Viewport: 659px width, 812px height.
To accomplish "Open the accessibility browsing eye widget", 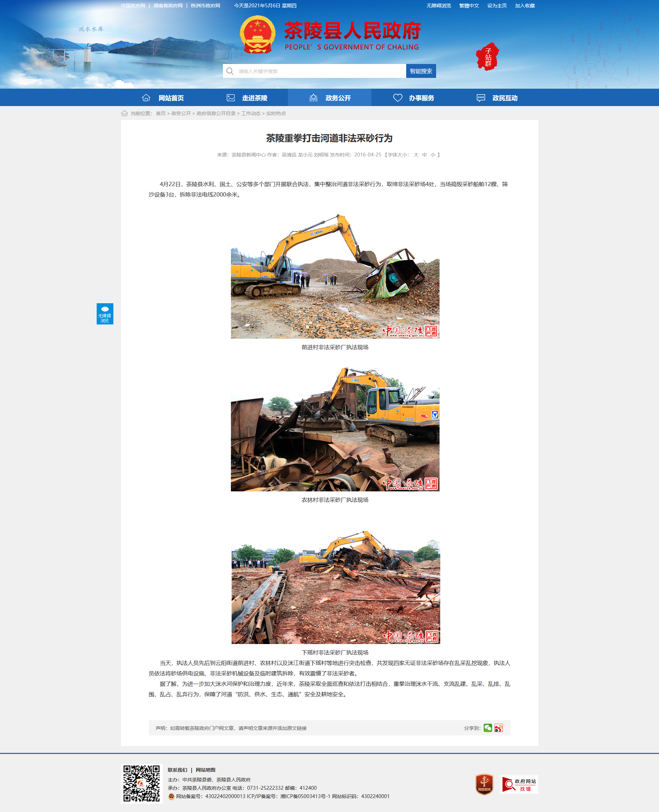I will [105, 314].
